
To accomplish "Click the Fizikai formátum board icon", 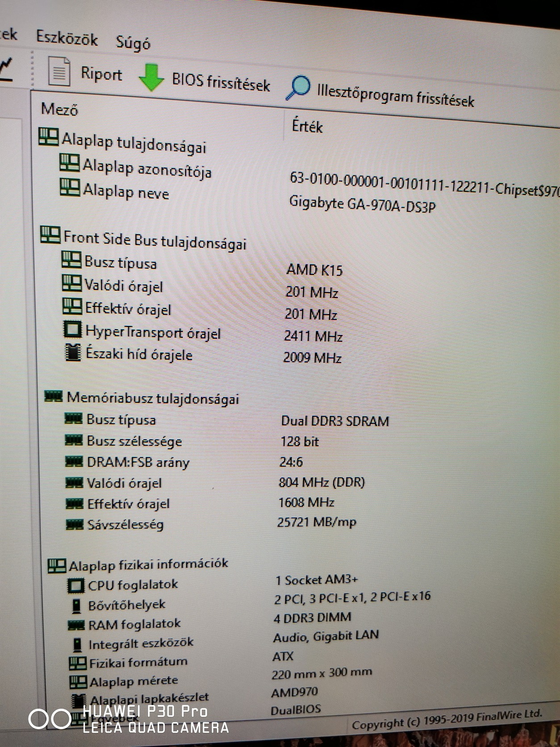I will [x=78, y=663].
